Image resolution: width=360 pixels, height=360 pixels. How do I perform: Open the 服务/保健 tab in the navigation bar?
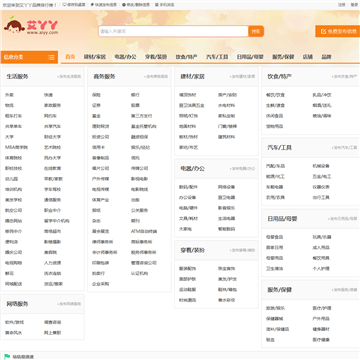(x=283, y=57)
